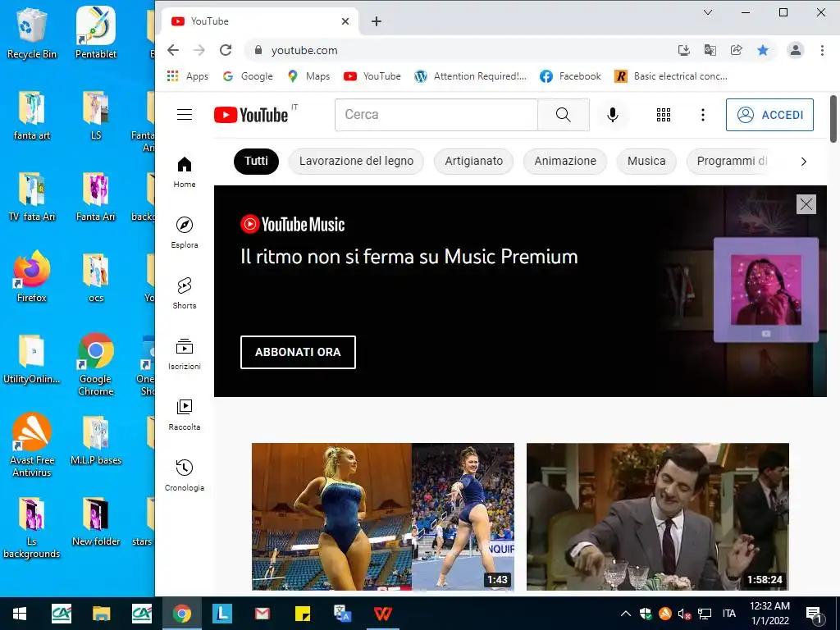
Task: Open the Chrome profile avatar
Action: coord(795,50)
